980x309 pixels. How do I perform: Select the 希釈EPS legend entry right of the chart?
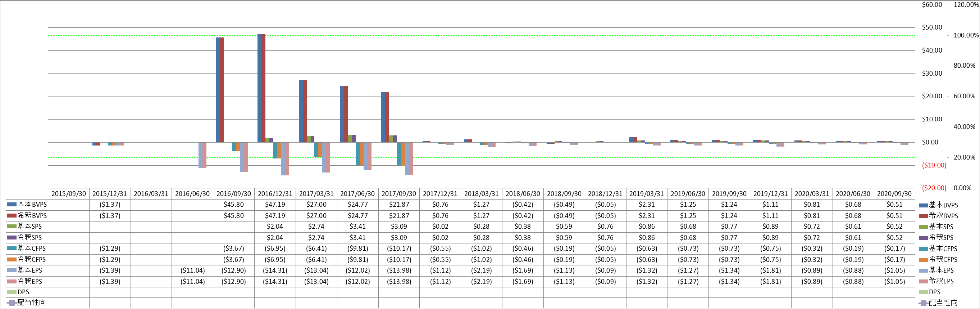point(936,281)
